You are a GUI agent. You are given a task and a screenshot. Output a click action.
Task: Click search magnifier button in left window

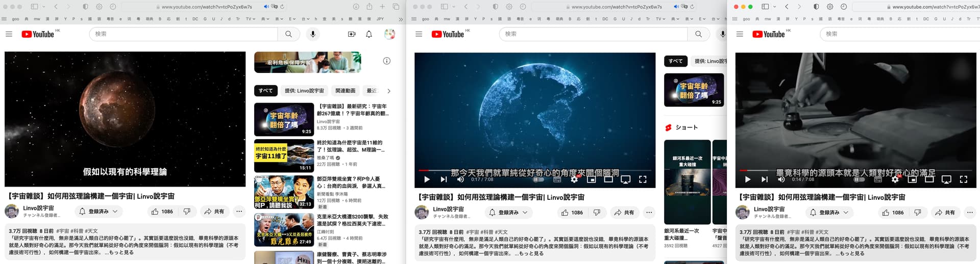point(289,34)
